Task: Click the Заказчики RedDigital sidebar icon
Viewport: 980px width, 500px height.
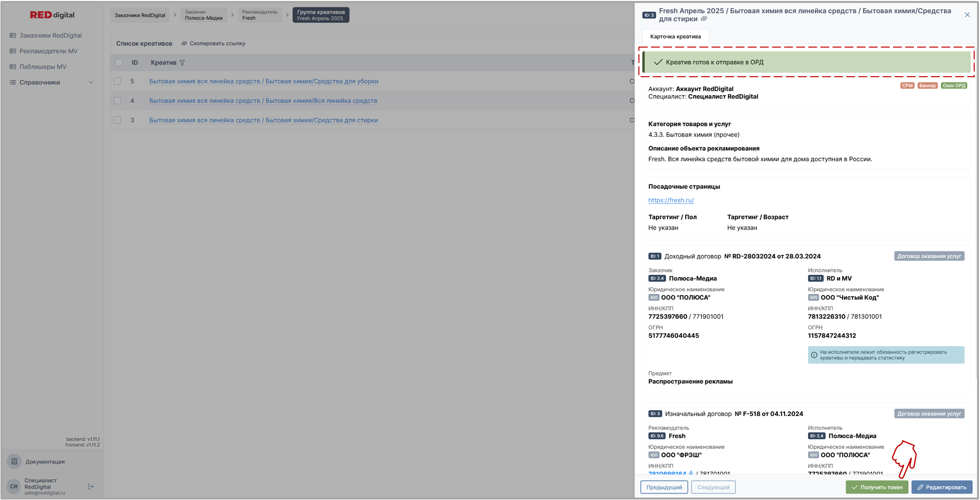Action: coord(13,35)
